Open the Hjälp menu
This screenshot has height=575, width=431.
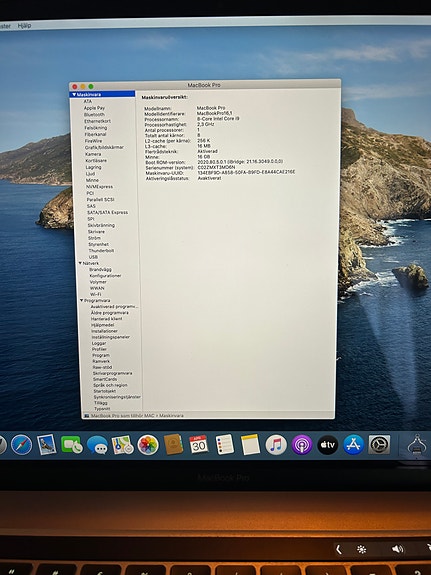(24, 25)
